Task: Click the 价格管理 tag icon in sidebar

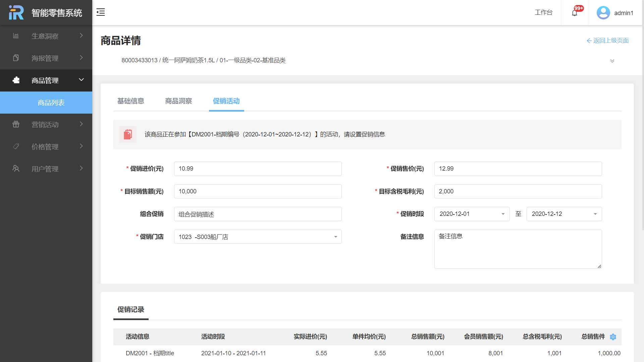Action: 16,146
